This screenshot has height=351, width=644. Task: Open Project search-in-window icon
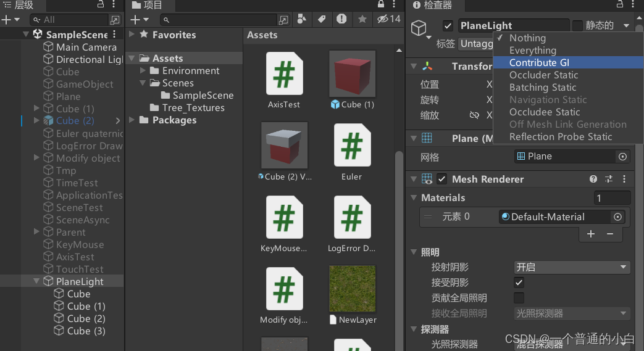pyautogui.click(x=283, y=20)
